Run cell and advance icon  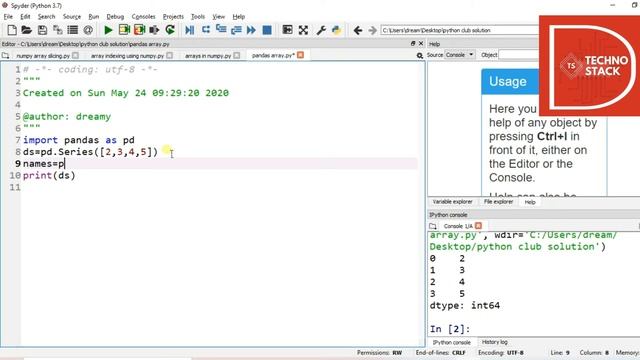[x=140, y=30]
